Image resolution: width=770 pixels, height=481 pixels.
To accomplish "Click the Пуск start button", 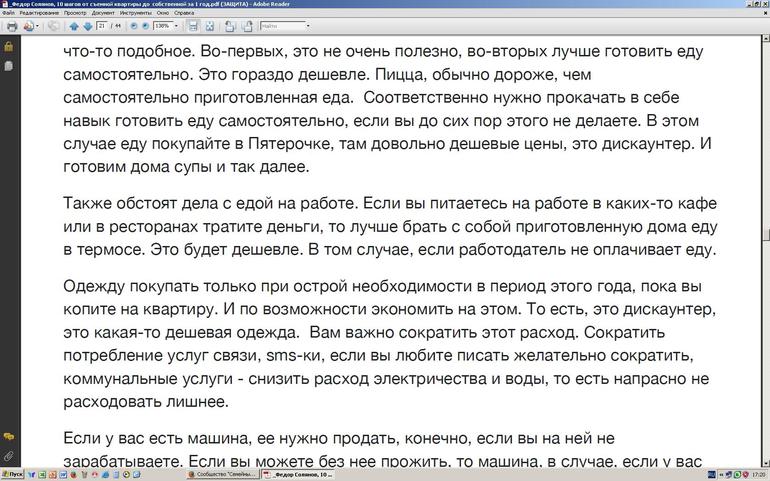I will pos(13,474).
